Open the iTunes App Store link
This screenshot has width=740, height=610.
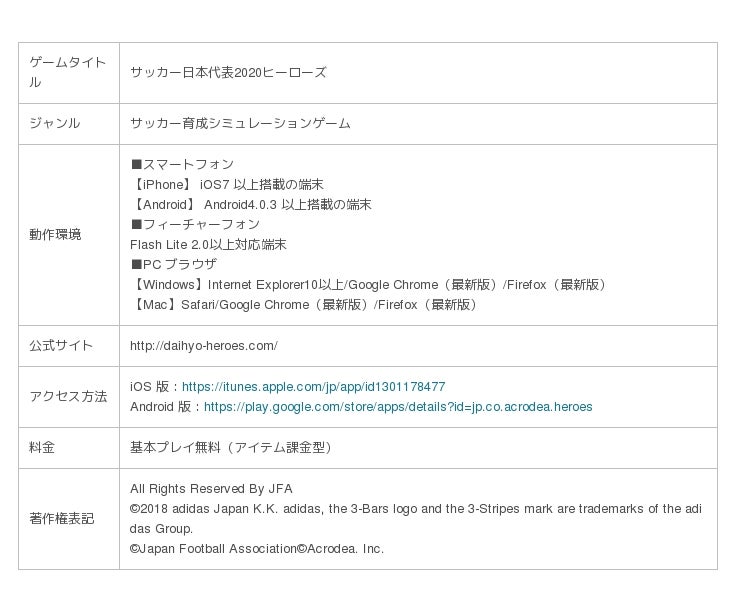[x=313, y=386]
